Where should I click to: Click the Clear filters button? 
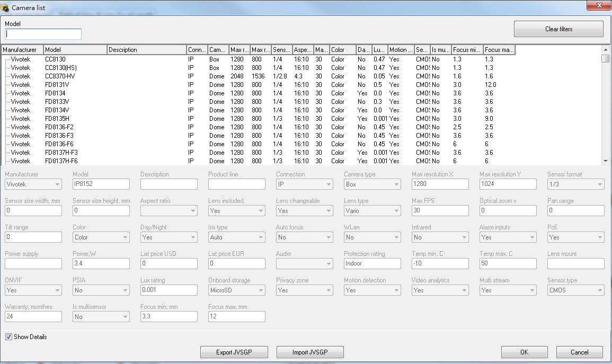tap(558, 29)
